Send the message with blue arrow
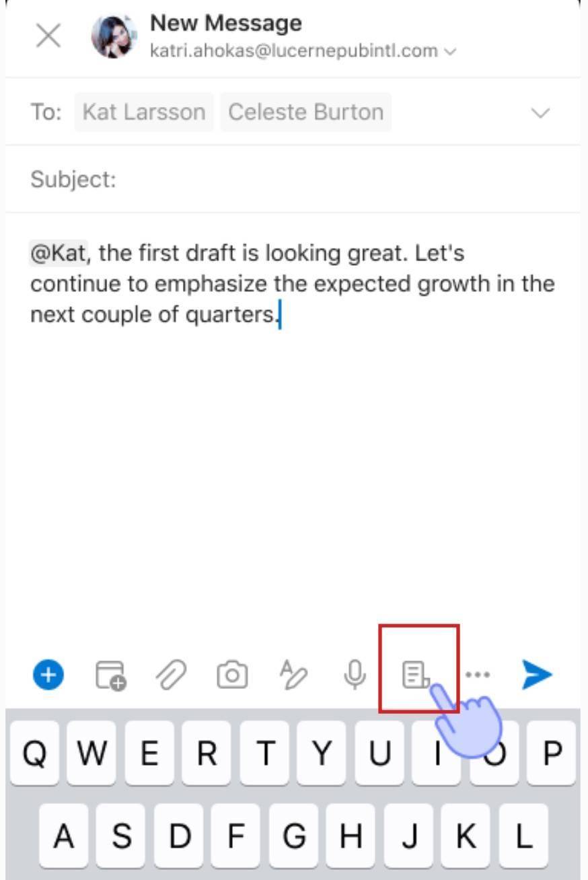 click(x=537, y=674)
